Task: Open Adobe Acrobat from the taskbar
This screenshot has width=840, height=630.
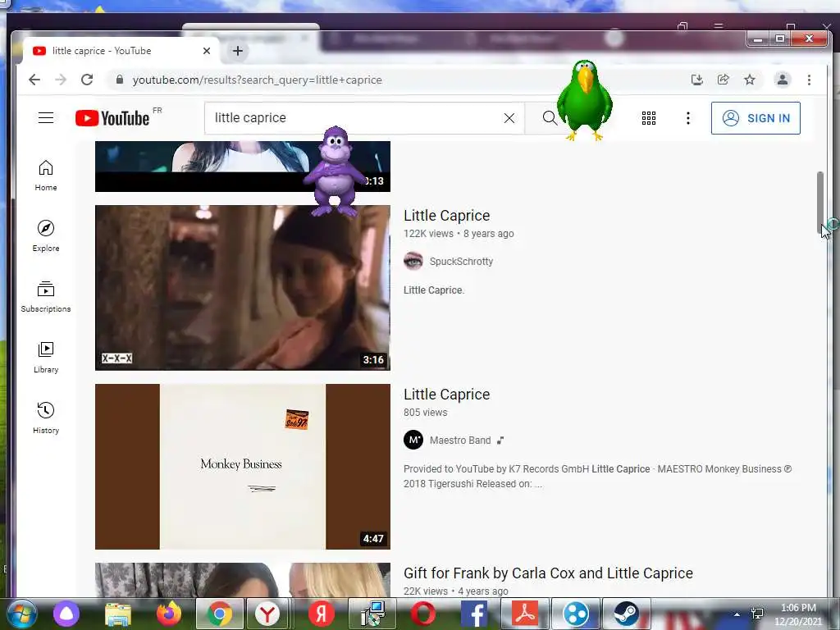Action: click(x=525, y=614)
